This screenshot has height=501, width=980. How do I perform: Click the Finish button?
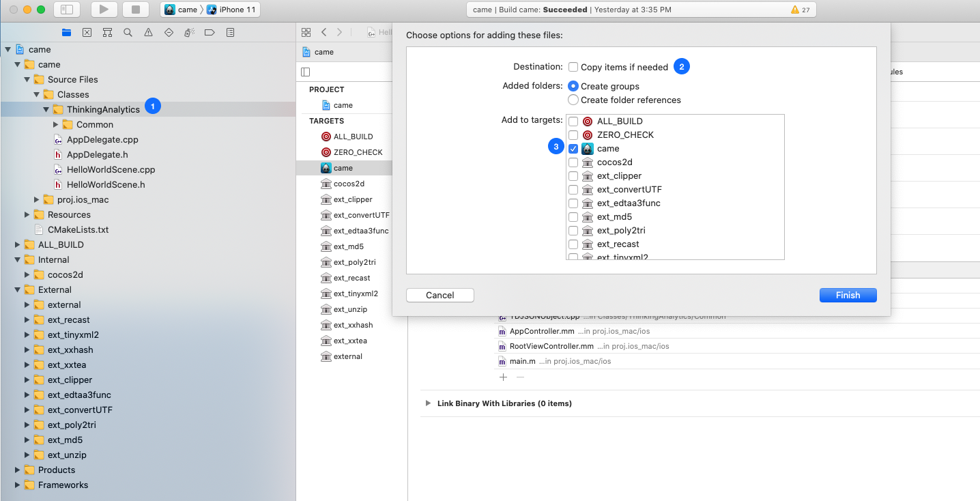click(848, 295)
